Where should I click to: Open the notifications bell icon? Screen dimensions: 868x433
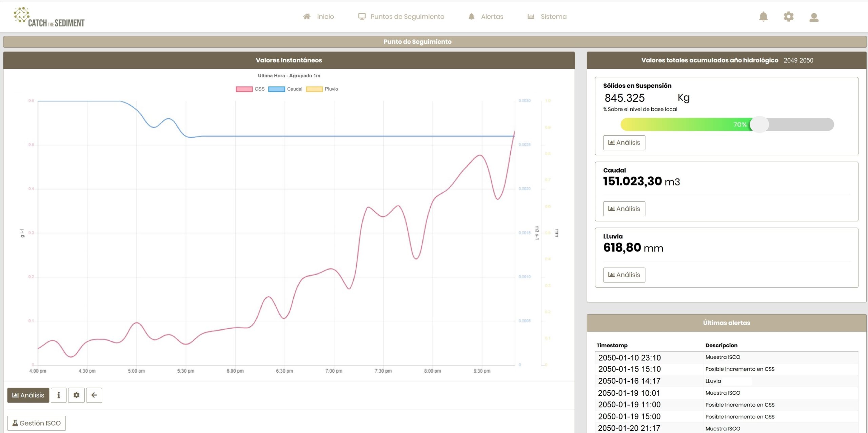tap(763, 17)
